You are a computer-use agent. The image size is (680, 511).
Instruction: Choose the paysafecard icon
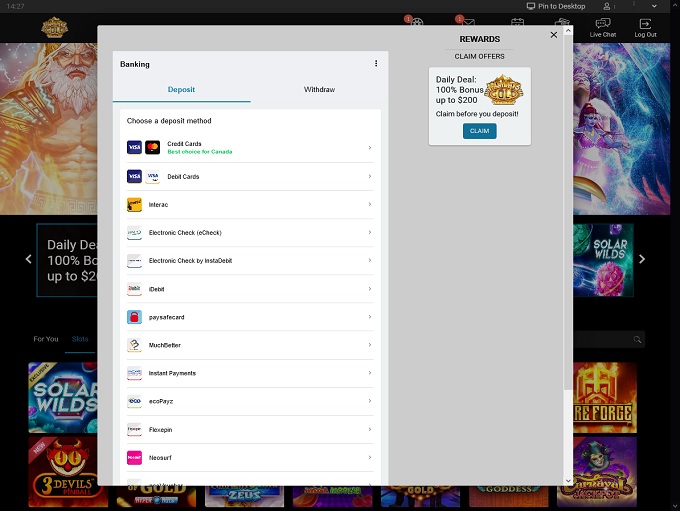[x=134, y=317]
